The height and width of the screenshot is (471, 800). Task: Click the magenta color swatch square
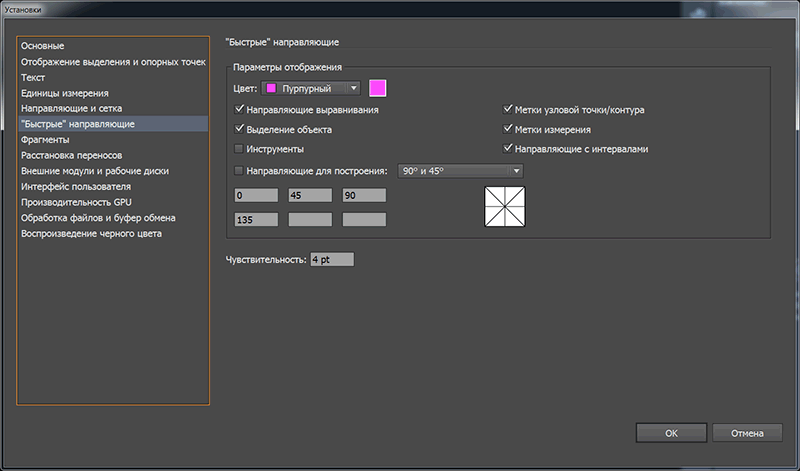coord(378,88)
